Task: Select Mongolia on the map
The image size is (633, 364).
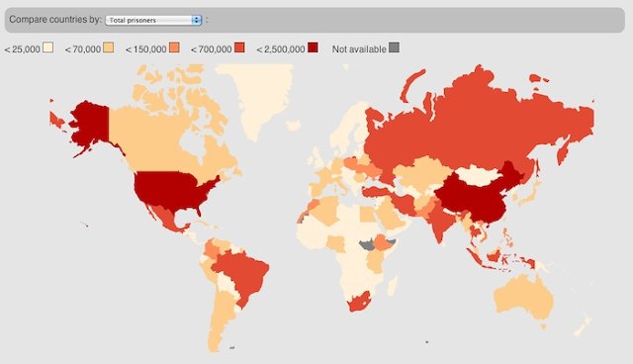Action: (479, 175)
